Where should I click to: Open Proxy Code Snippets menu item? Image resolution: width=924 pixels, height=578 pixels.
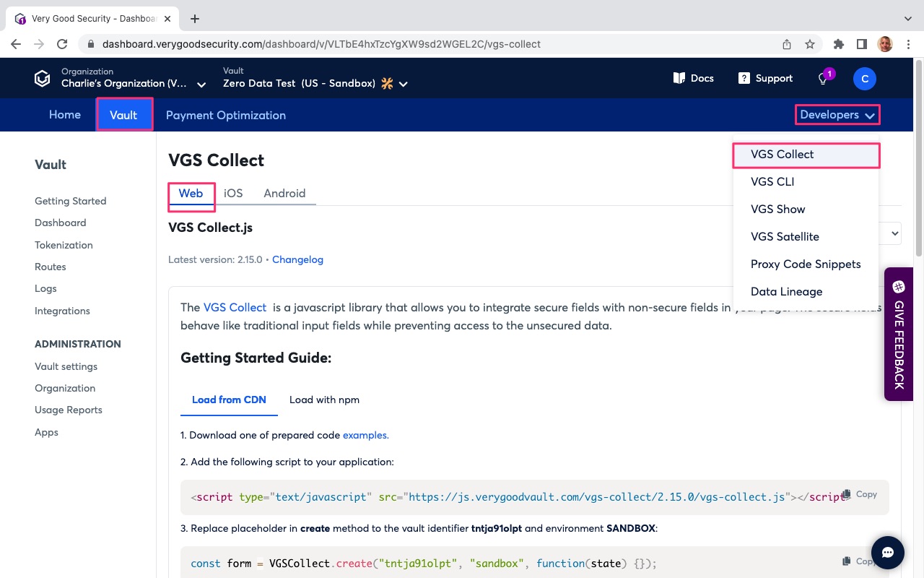(806, 264)
